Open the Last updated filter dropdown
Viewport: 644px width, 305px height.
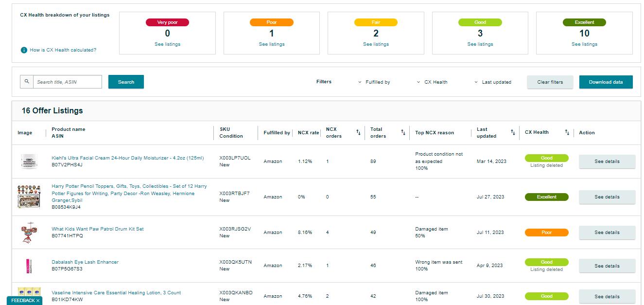[493, 82]
